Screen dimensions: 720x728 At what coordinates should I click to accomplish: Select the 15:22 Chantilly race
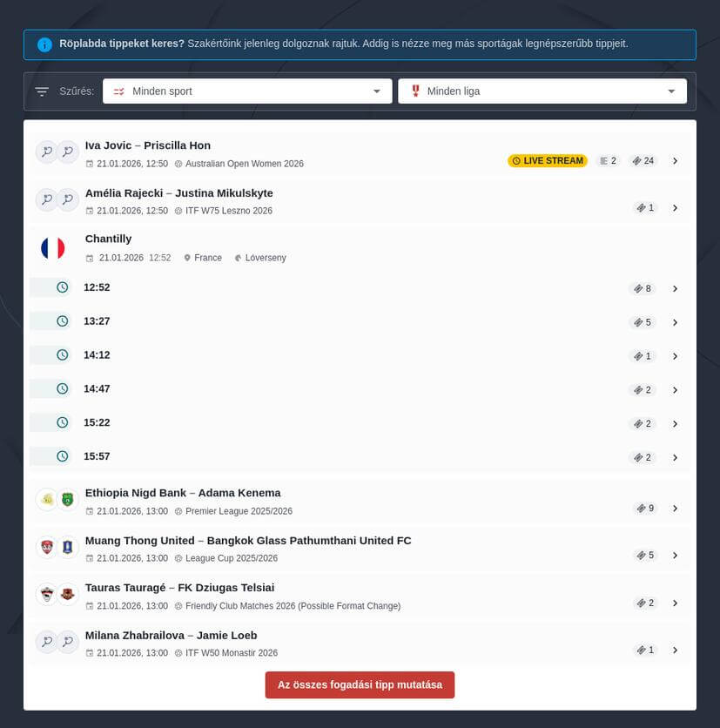[97, 422]
